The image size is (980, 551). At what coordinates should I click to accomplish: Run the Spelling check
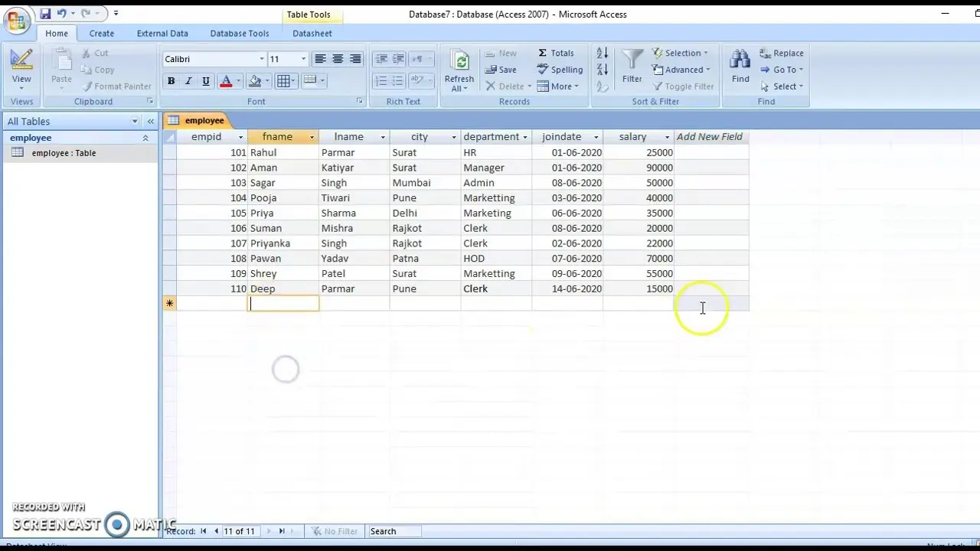(x=560, y=70)
